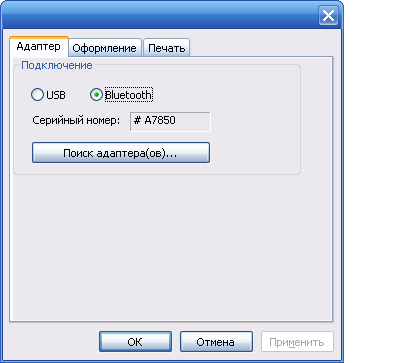Click the Применить button

click(297, 342)
